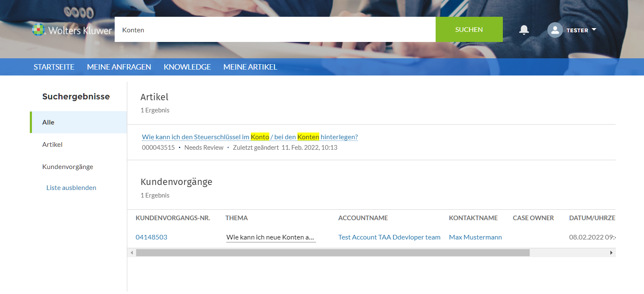
Task: Click the user avatar icon
Action: point(555,30)
